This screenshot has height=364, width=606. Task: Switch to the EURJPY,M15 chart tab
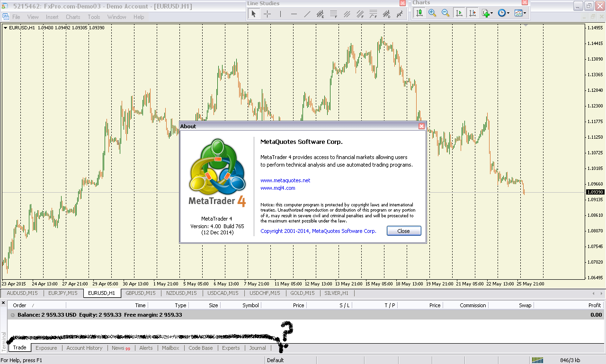pyautogui.click(x=62, y=293)
